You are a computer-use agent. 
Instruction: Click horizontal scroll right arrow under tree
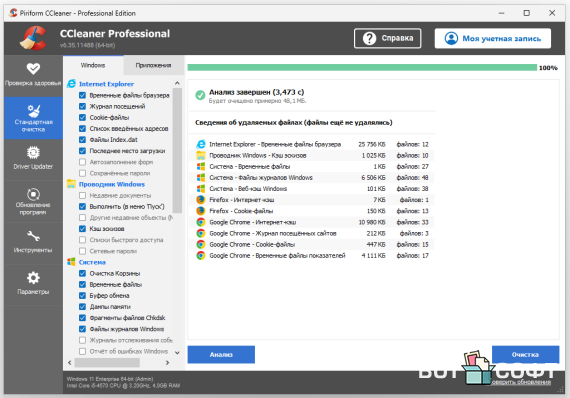tap(167, 362)
